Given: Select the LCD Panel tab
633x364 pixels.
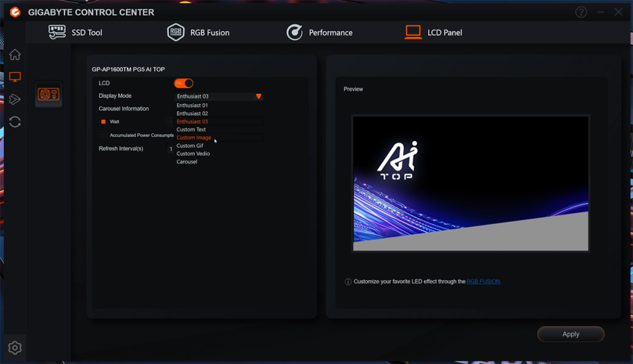Looking at the screenshot, I should pos(433,32).
